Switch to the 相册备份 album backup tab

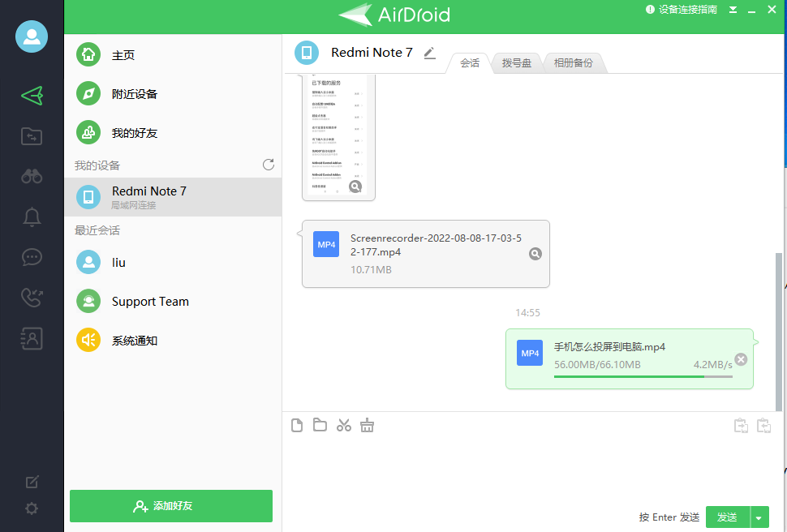[x=573, y=62]
